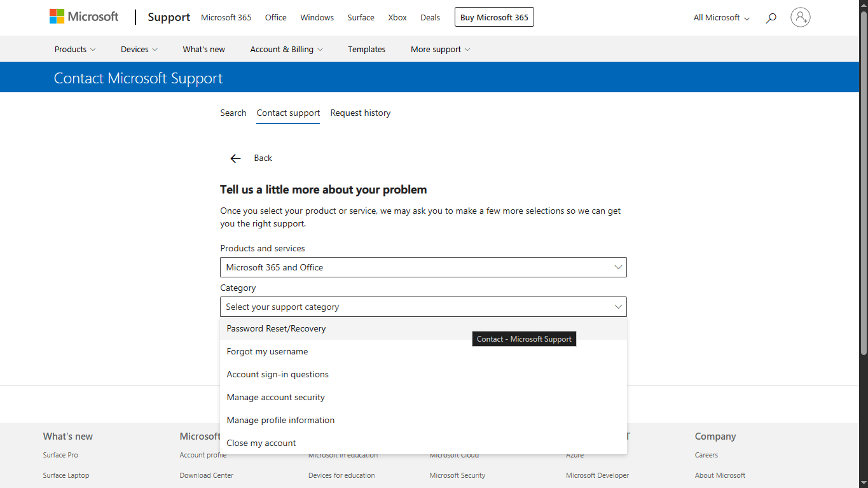Viewport: 868px width, 488px height.
Task: Open the Request history tab
Action: [x=361, y=113]
